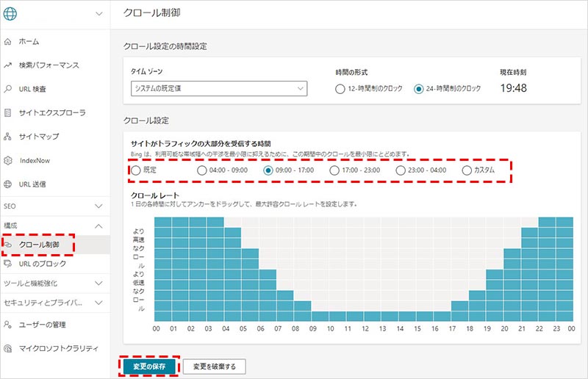This screenshot has height=379, width=588.
Task: Open the site selector chevron at top
Action: (99, 14)
